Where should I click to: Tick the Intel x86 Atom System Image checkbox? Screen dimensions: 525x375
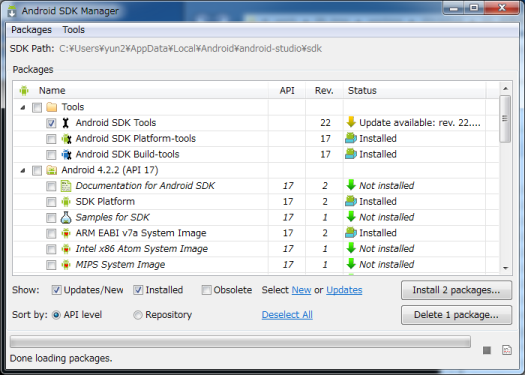[x=51, y=249]
